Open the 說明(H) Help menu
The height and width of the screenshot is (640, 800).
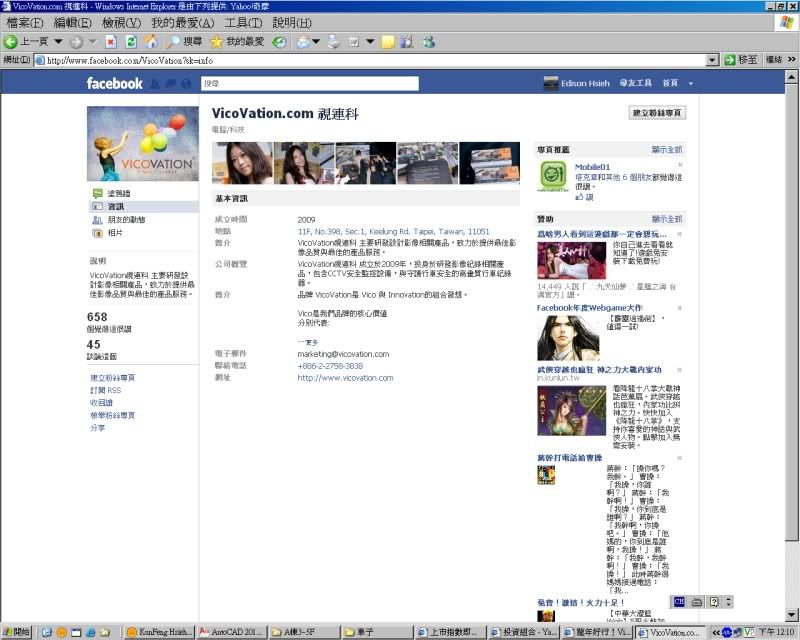pyautogui.click(x=292, y=23)
